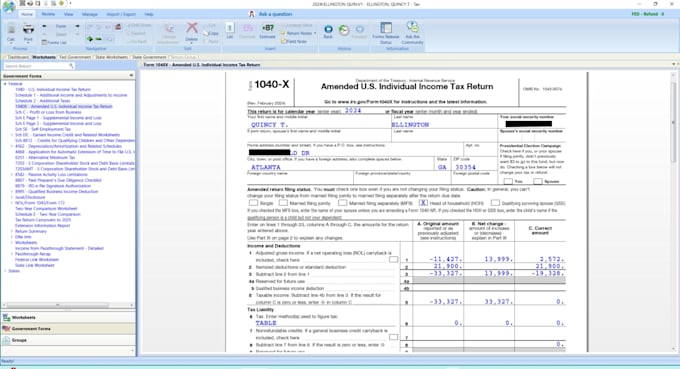Expand the Sch EIC tree node
The image size is (680, 369).
(12, 135)
